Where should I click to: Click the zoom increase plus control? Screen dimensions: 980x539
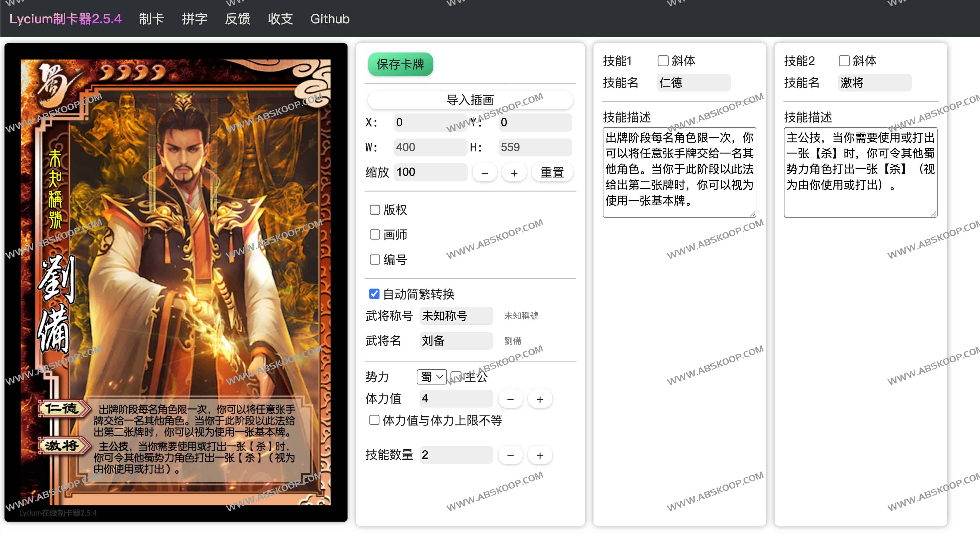click(x=514, y=172)
